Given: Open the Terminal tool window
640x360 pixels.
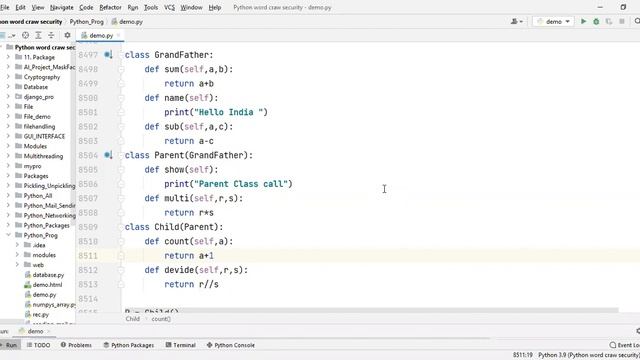Looking at the screenshot, I should pos(180,345).
